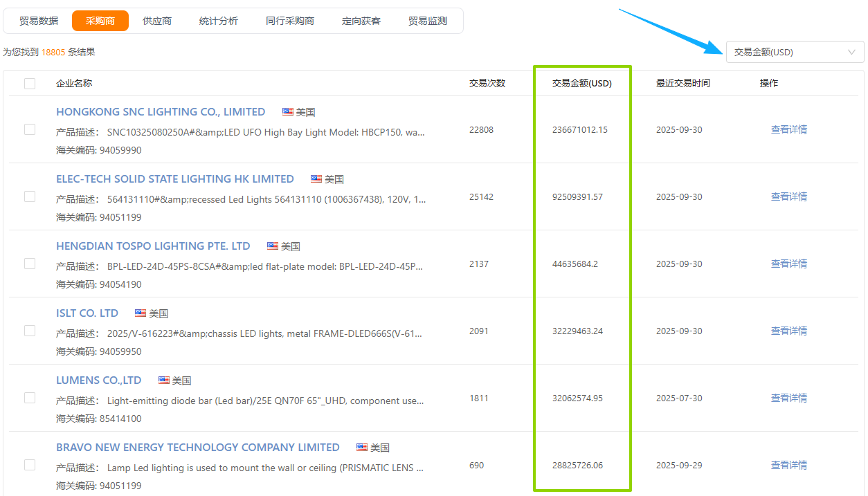Click transaction count 2091
The height and width of the screenshot is (496, 868).
pos(479,331)
